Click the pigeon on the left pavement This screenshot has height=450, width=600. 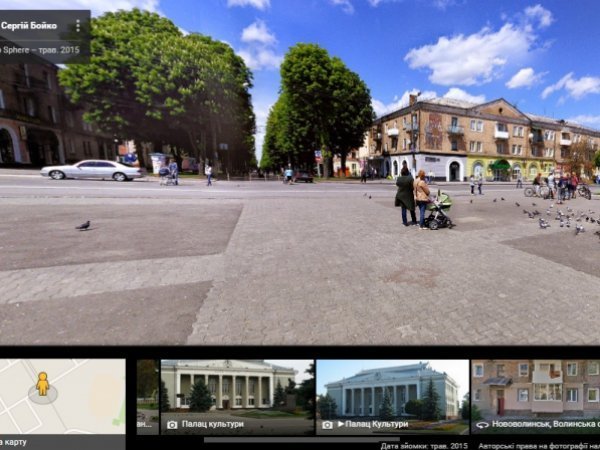83,225
